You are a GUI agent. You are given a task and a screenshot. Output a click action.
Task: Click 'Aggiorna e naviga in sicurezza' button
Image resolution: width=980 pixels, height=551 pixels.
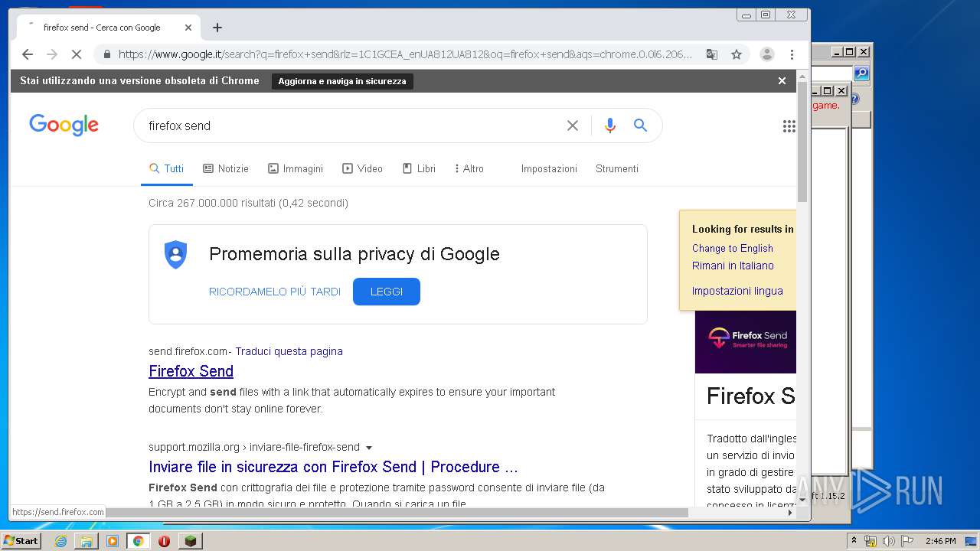(x=342, y=81)
